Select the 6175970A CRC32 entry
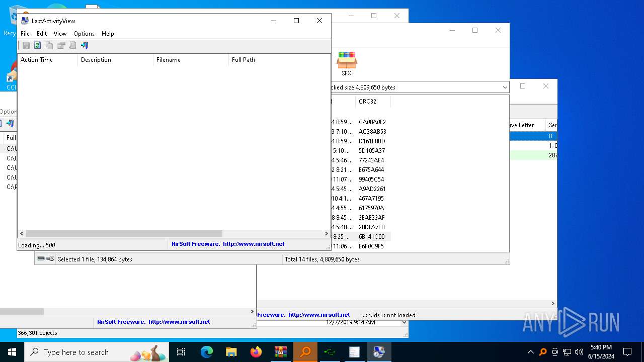This screenshot has width=644, height=362. [x=371, y=208]
